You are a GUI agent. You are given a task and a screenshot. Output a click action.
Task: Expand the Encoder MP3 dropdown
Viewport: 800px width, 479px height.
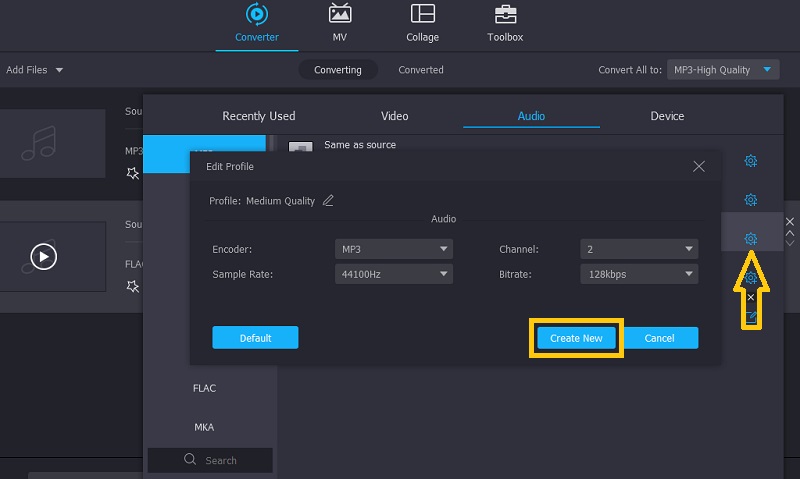tap(394, 249)
